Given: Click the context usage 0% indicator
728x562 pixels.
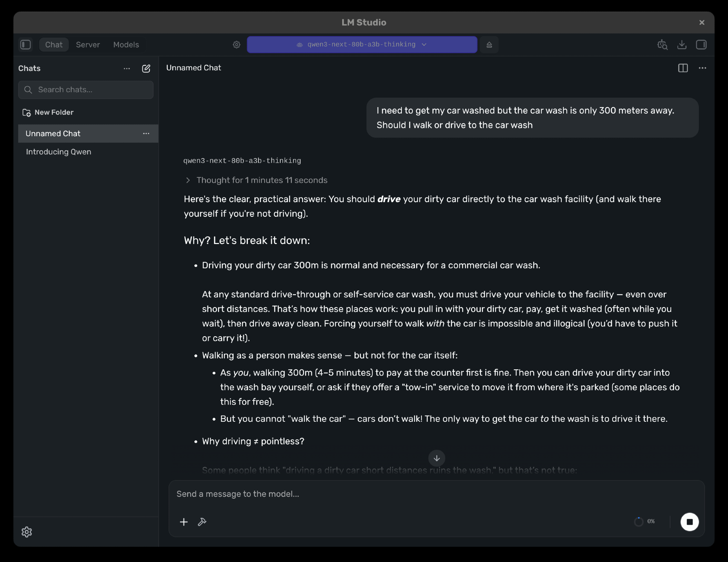Looking at the screenshot, I should 645,522.
